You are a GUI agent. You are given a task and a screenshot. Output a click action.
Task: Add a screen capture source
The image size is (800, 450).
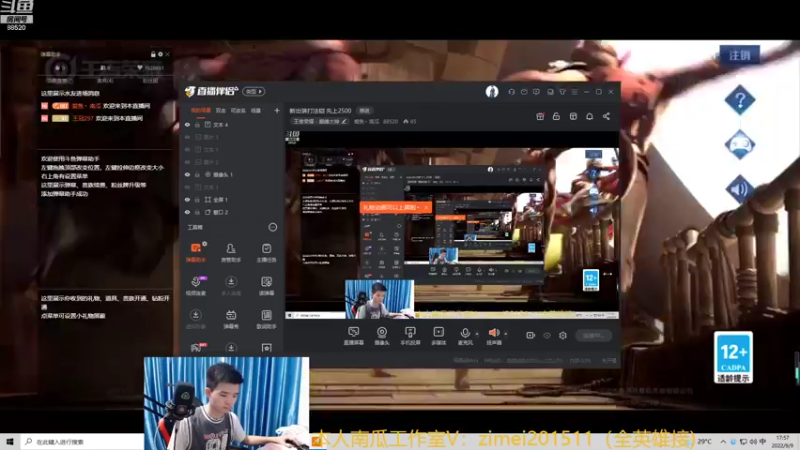(x=353, y=336)
